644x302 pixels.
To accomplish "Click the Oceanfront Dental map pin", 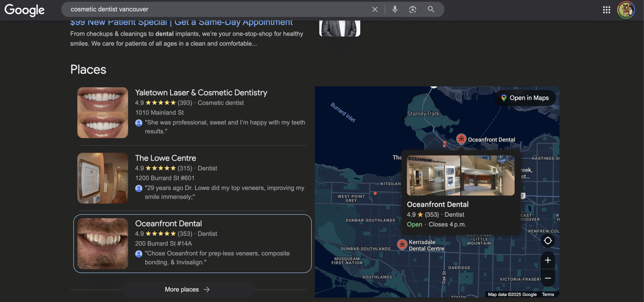I will coord(461,139).
